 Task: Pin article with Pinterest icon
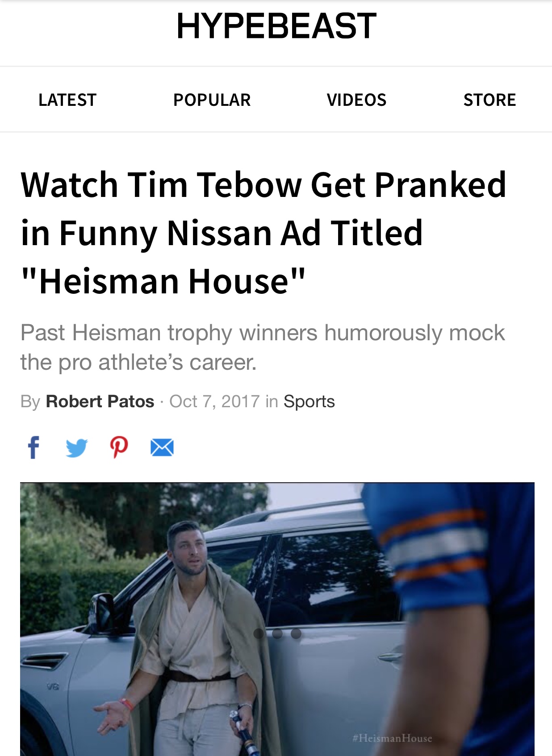click(119, 447)
